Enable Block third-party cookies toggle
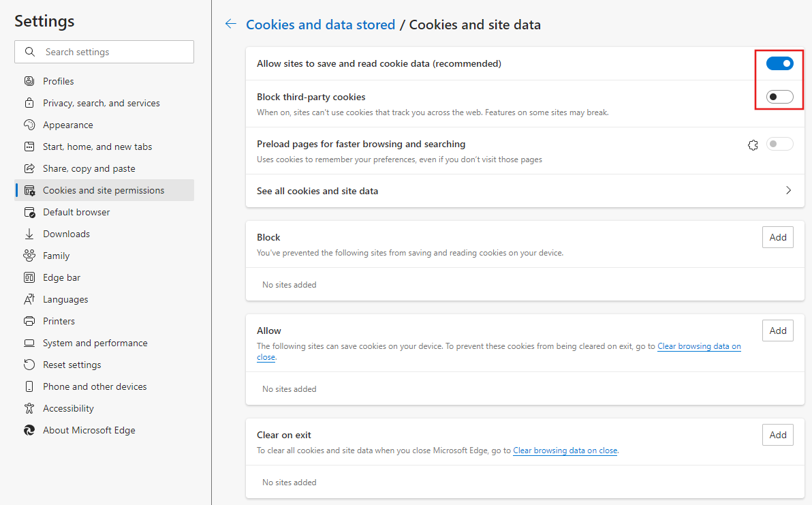This screenshot has height=505, width=812. pos(779,97)
